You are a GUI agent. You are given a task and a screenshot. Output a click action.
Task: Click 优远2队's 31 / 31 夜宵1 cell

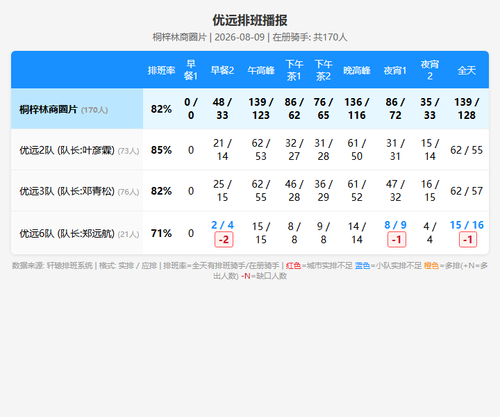(x=395, y=150)
